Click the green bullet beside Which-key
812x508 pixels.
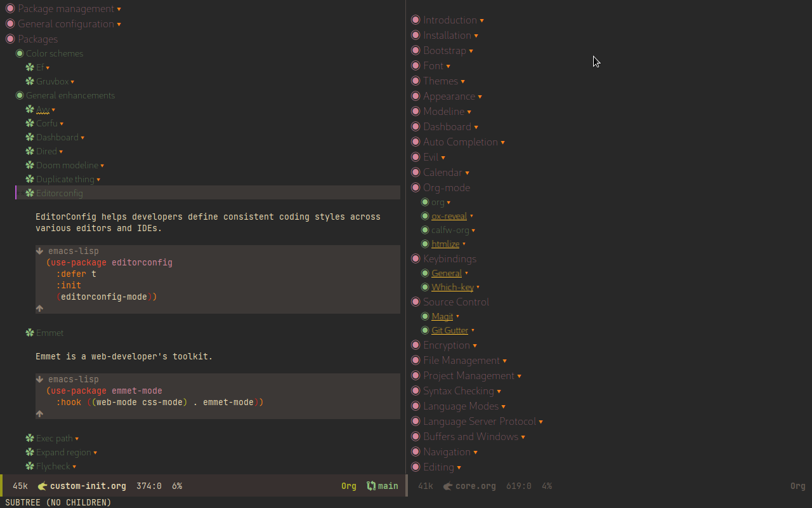click(x=425, y=287)
